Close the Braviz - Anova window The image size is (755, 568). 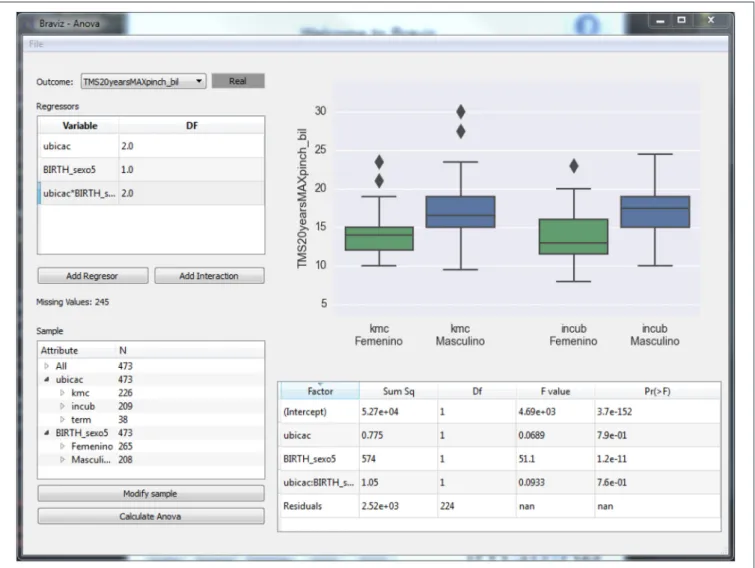(711, 20)
